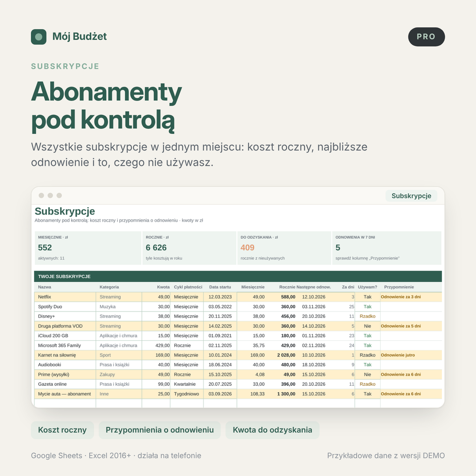Viewport: 476px width, 476px height.
Task: Open the Subskrypcje tab pill in the mockup title bar
Action: coord(411,196)
